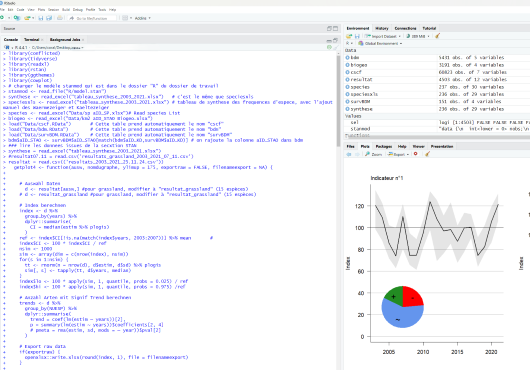Click the Zoom button in Plots pane

(x=373, y=154)
